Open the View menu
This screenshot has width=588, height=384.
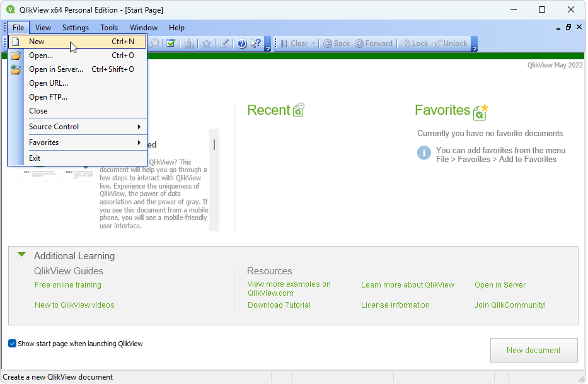click(x=43, y=27)
